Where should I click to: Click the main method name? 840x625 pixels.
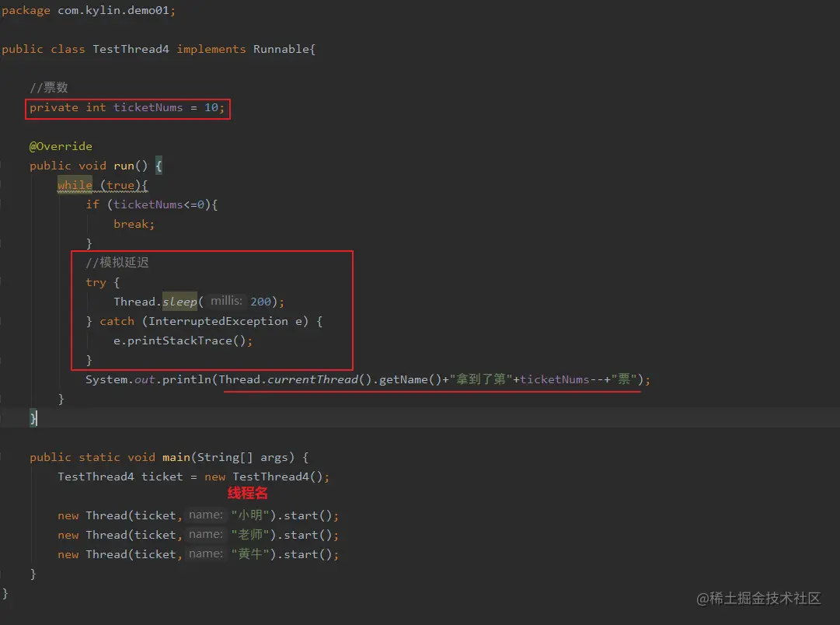[176, 457]
